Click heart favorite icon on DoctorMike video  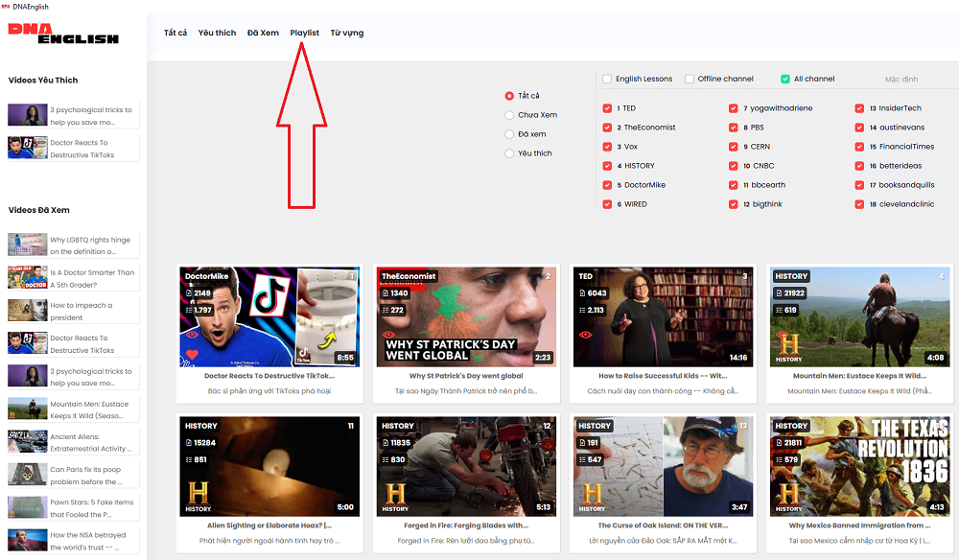pos(192,354)
